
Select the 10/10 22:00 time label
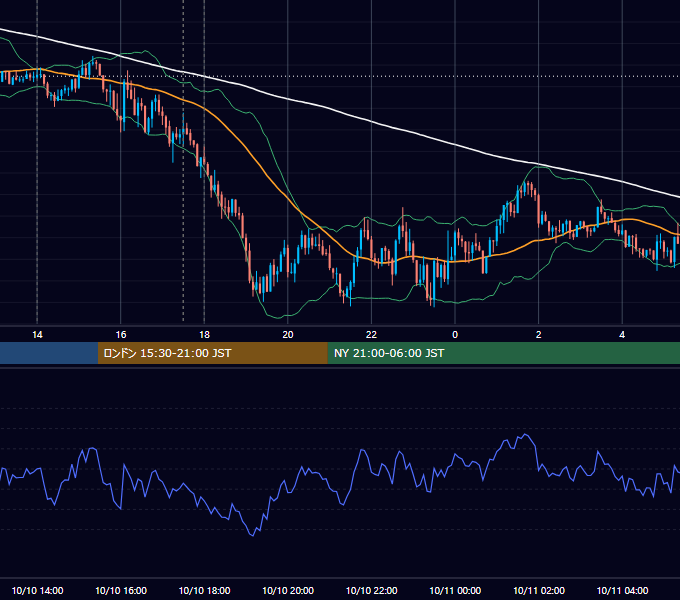[371, 590]
